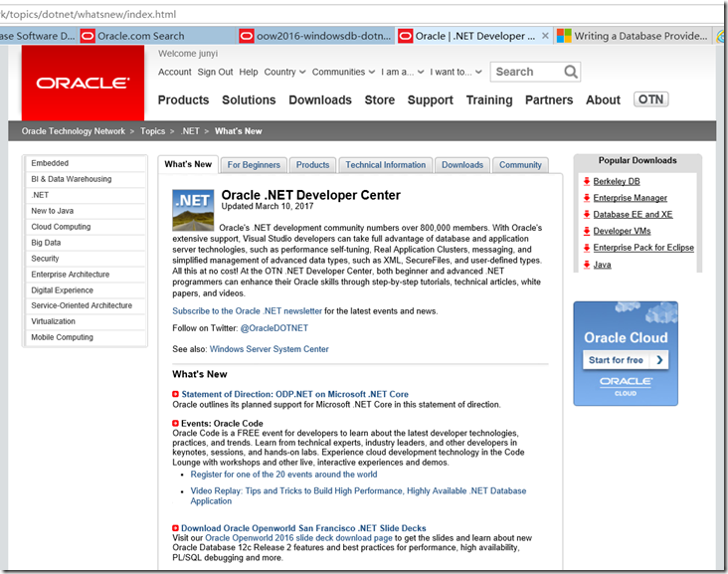Image resolution: width=728 pixels, height=574 pixels.
Task: Click the .NET breadcrumb link
Action: [x=190, y=131]
